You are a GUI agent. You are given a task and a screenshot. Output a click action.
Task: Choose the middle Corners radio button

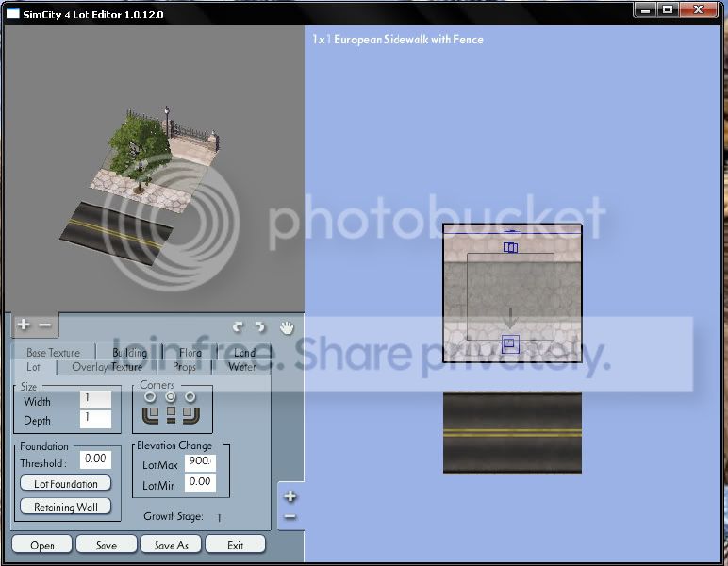(171, 397)
